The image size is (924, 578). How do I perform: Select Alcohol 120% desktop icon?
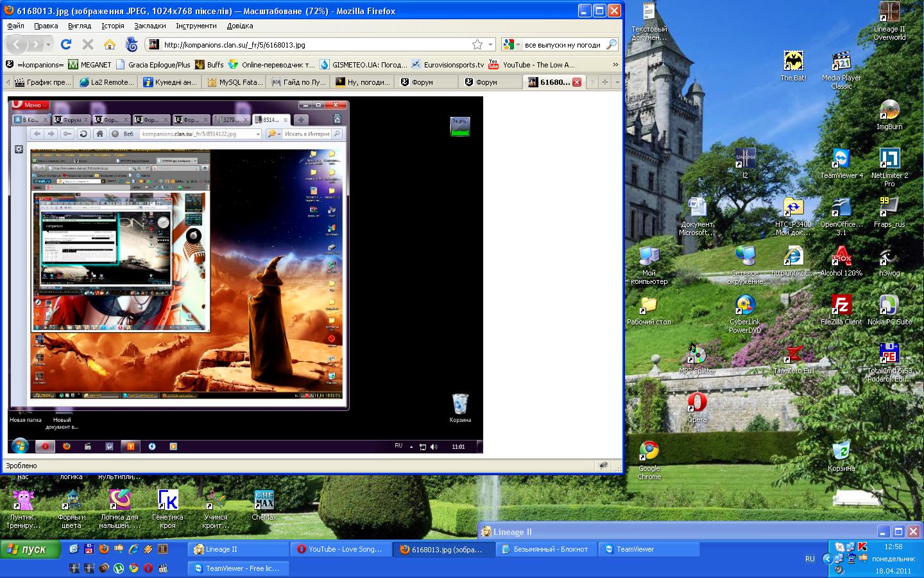841,261
